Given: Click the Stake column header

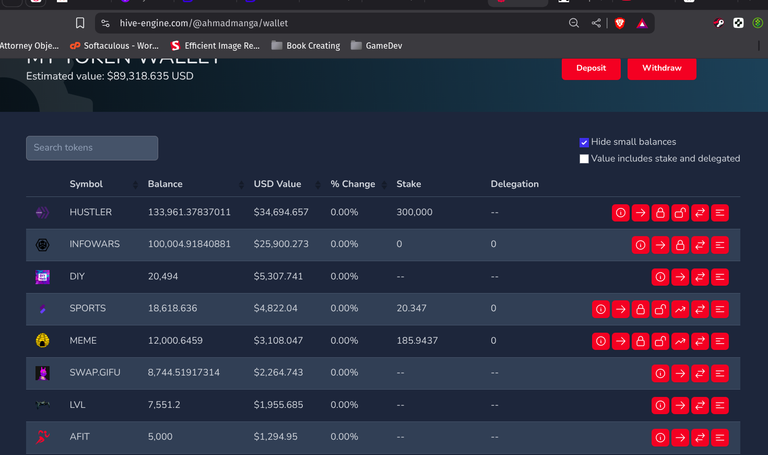Looking at the screenshot, I should click(x=408, y=184).
